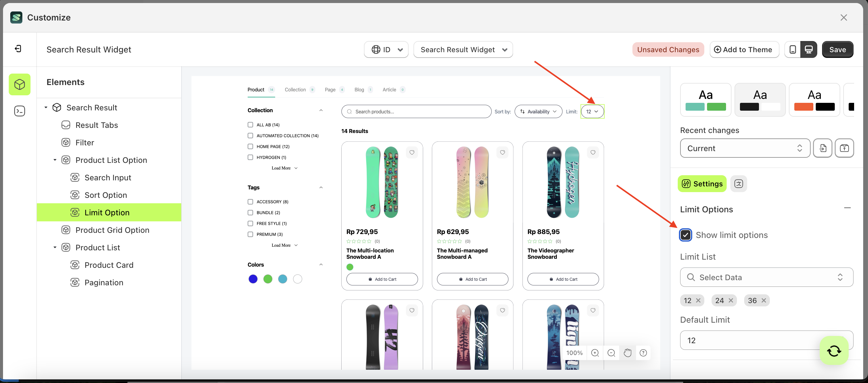868x383 pixels.
Task: Open the Blog results tab
Action: [358, 90]
